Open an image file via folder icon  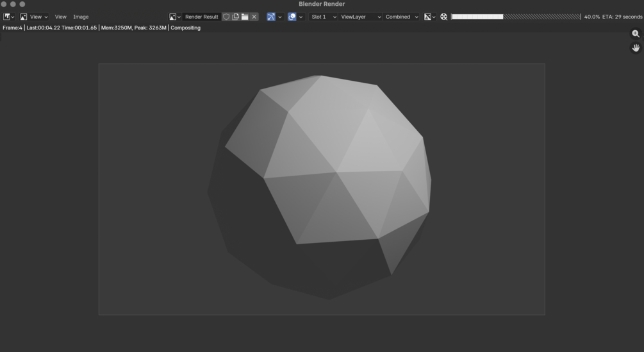[245, 17]
